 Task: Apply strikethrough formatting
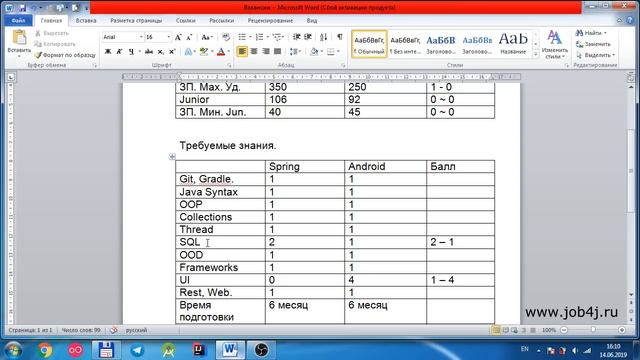(149, 51)
